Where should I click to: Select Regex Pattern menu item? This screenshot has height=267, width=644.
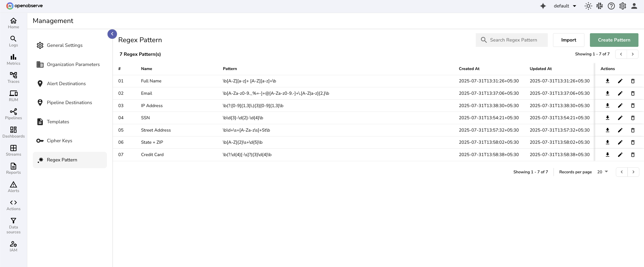[x=70, y=160]
